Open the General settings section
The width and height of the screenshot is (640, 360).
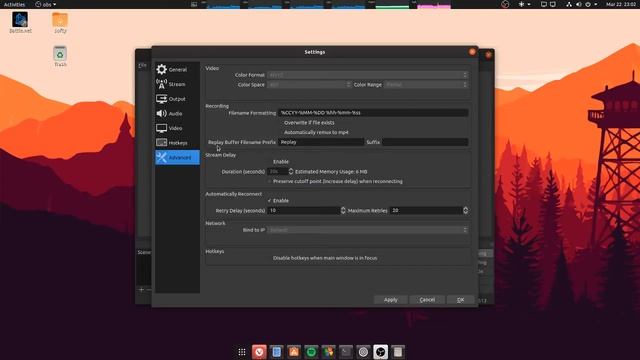point(177,69)
